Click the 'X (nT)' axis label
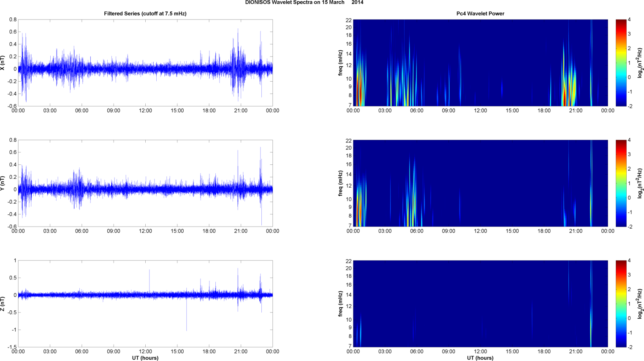 3,63
